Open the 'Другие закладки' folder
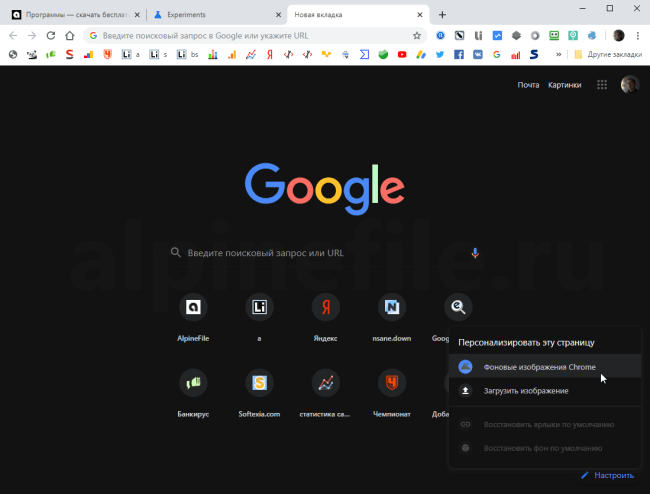This screenshot has height=494, width=650. (608, 54)
